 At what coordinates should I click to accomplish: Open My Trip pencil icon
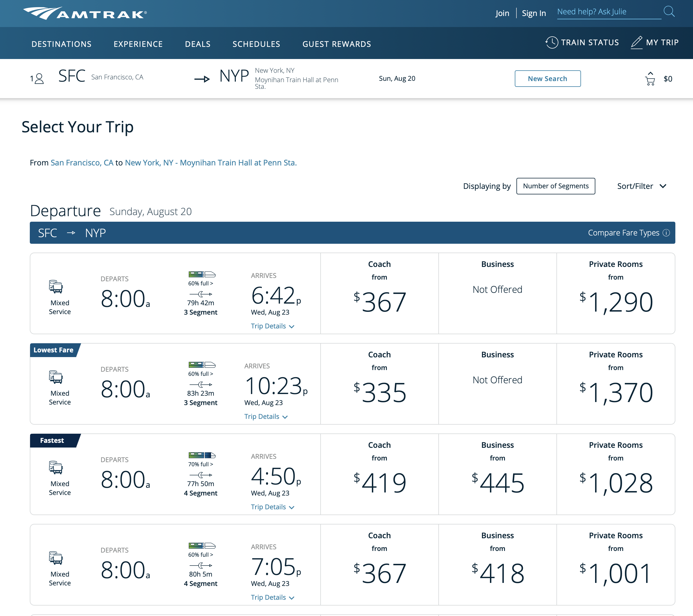636,42
